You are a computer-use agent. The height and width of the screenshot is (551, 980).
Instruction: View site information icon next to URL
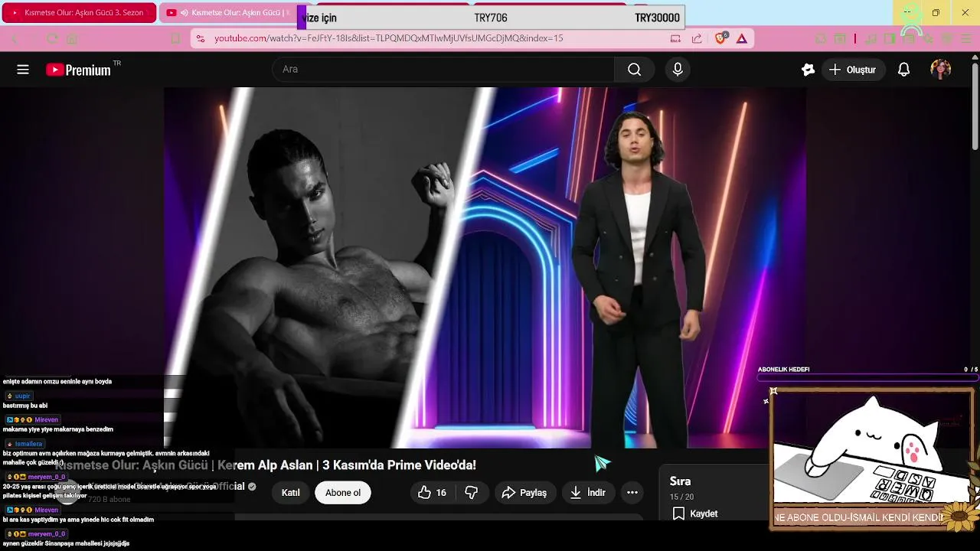[201, 38]
